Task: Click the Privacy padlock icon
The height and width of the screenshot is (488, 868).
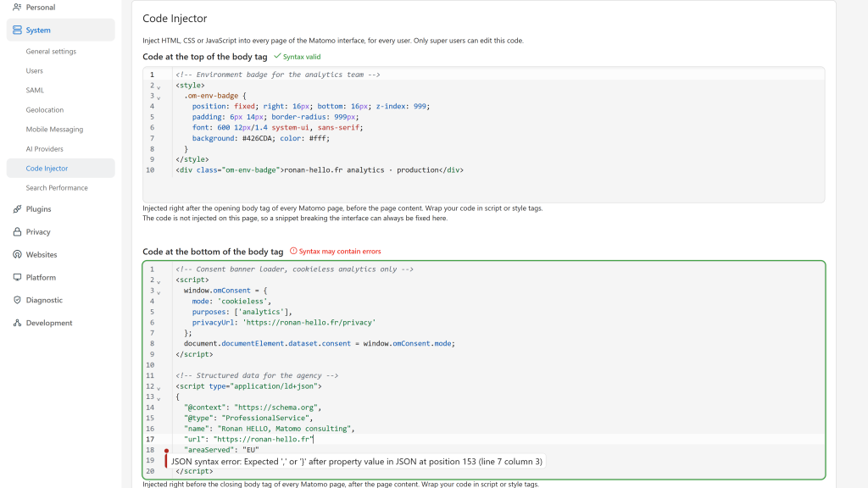Action: point(17,232)
